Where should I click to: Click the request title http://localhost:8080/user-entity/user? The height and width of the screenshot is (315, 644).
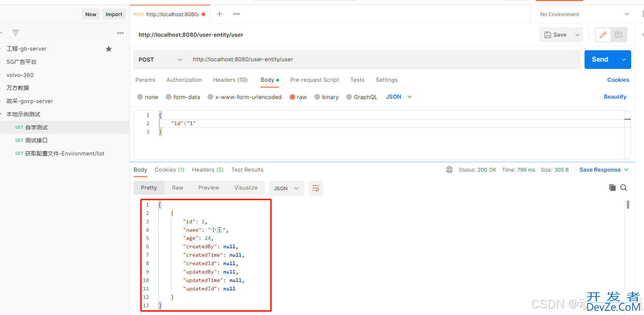(191, 35)
